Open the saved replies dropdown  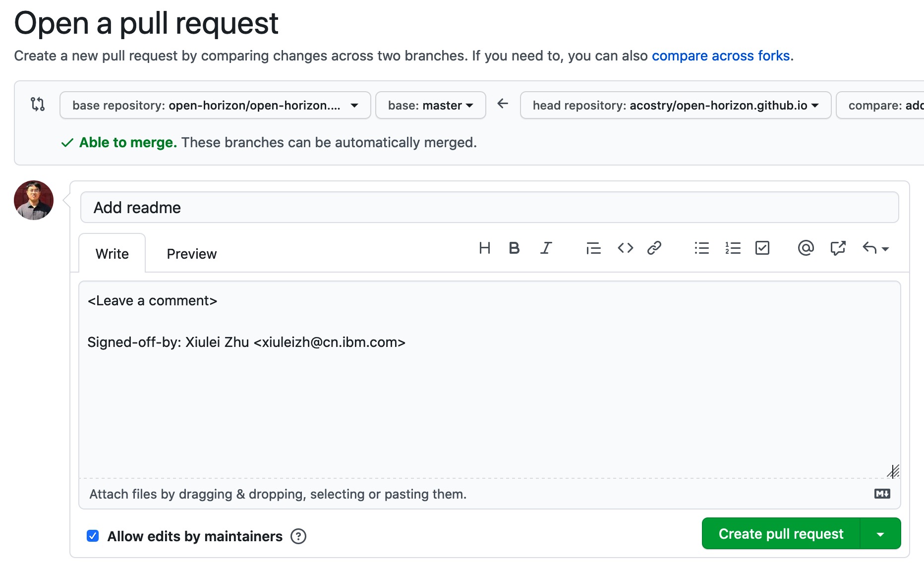(875, 248)
